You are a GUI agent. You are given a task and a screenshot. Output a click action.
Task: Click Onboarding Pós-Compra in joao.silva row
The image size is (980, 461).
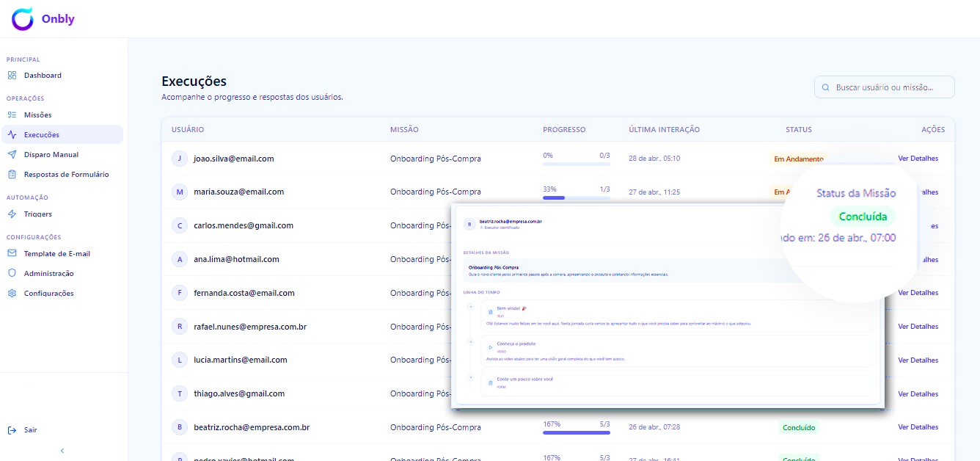[436, 159]
